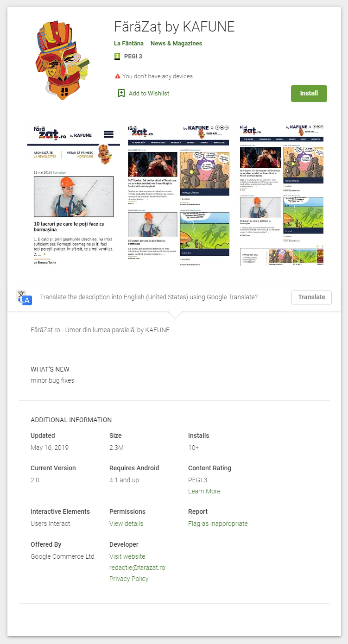Click the WHAT'S NEW heading
Screen dimensions: 348x644
[x=50, y=369]
